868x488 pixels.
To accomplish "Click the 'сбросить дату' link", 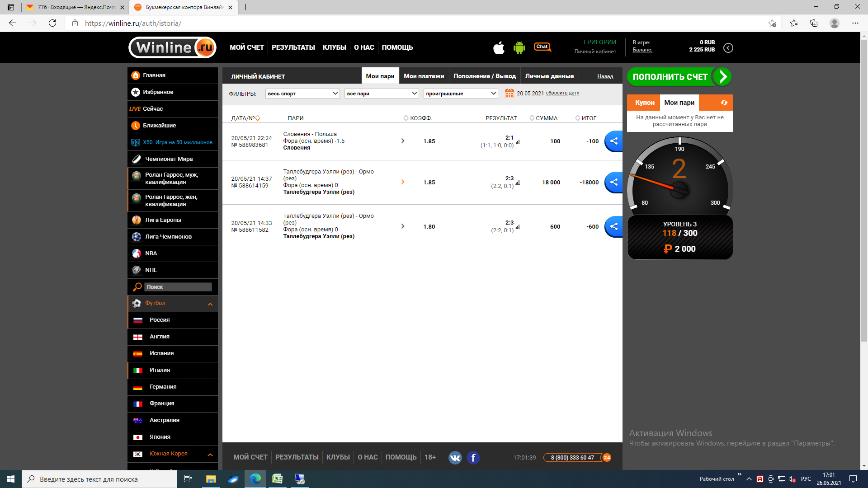I will [562, 93].
